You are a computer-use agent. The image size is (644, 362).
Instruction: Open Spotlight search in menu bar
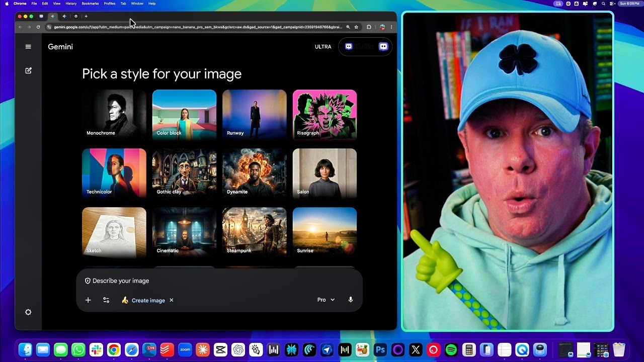tap(603, 4)
